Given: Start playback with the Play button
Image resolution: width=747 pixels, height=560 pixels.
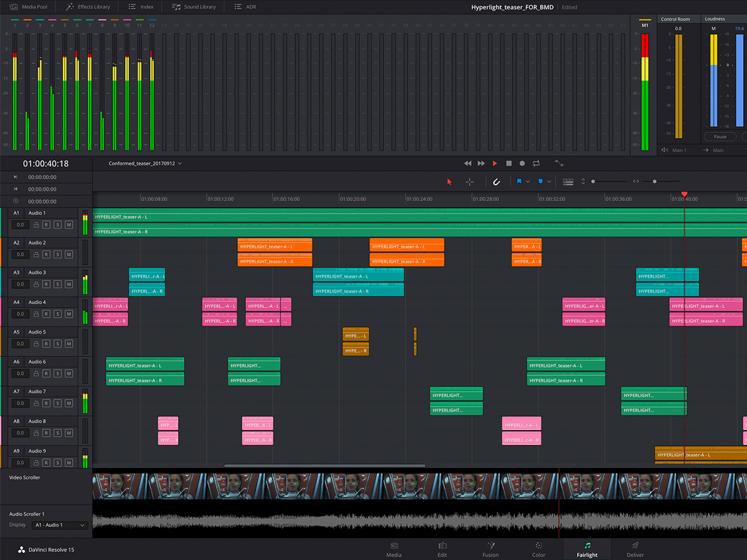Looking at the screenshot, I should click(x=494, y=163).
